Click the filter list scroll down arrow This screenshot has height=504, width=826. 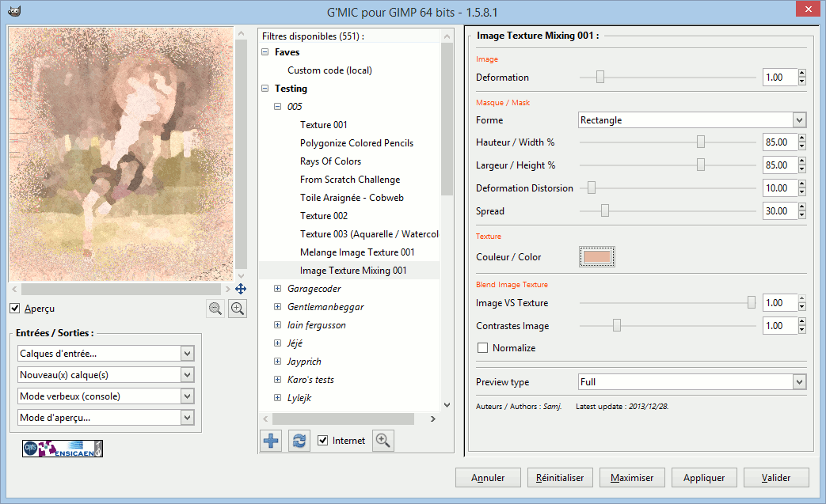pos(447,405)
